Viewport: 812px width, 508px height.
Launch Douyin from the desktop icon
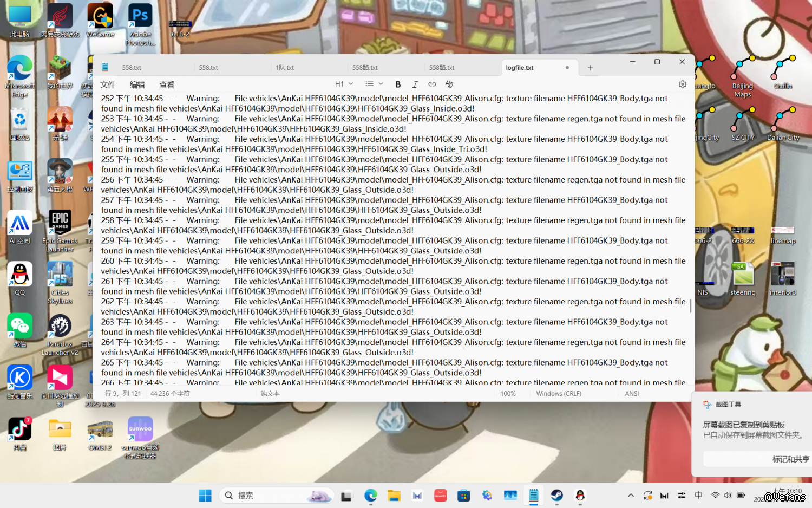pos(20,429)
